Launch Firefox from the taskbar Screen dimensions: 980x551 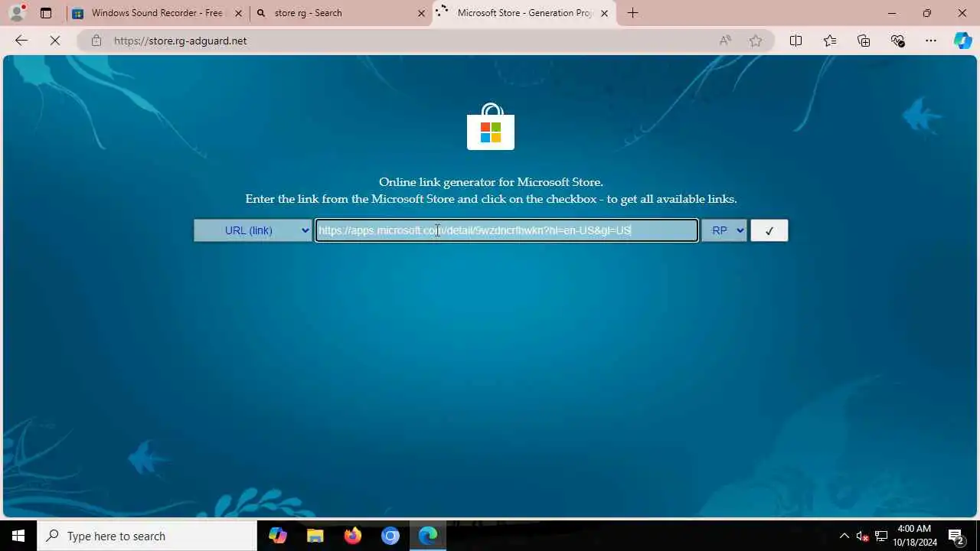[x=352, y=536]
